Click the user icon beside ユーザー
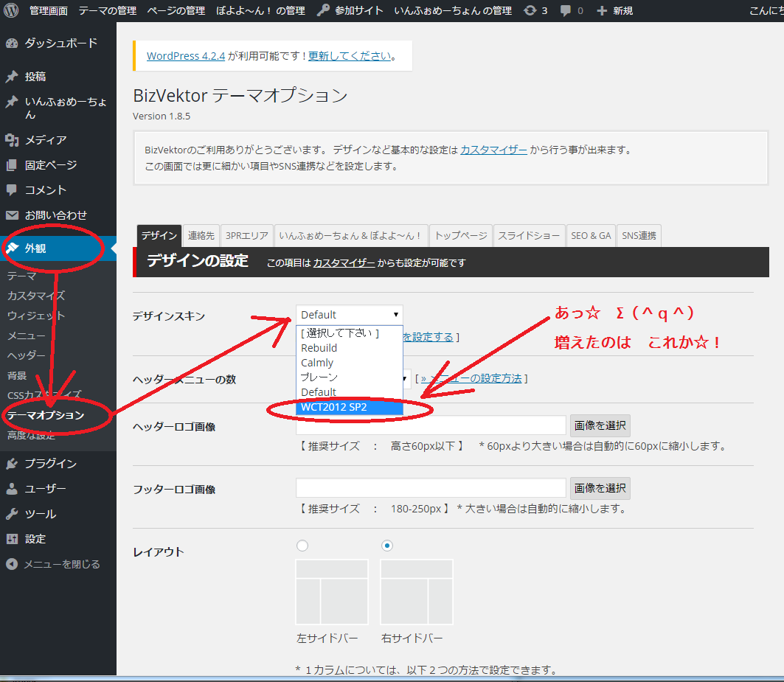This screenshot has height=682, width=784. click(12, 489)
